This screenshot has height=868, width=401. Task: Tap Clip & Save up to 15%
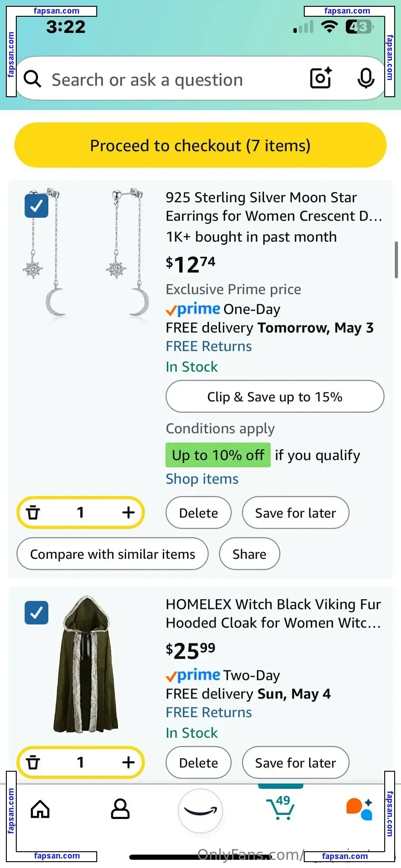click(274, 396)
